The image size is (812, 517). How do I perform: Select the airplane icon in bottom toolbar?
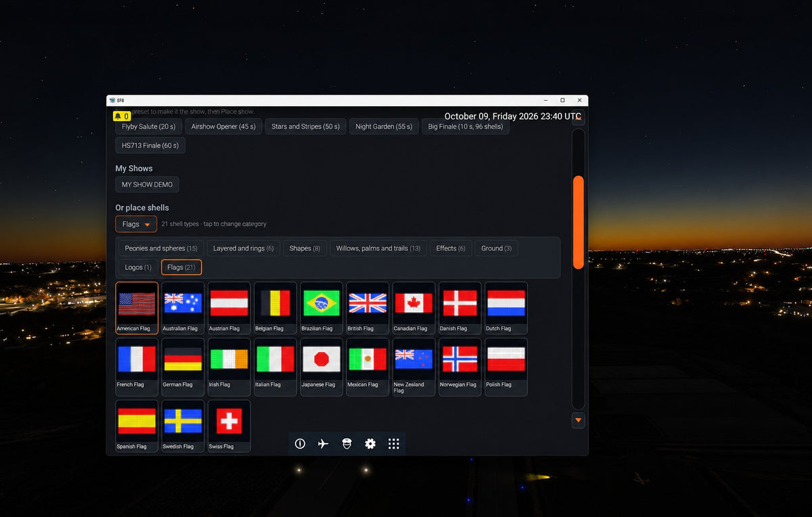pos(323,444)
